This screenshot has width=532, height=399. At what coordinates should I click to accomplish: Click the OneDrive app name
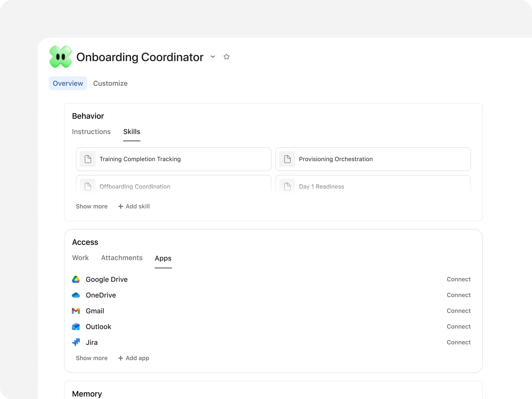101,295
